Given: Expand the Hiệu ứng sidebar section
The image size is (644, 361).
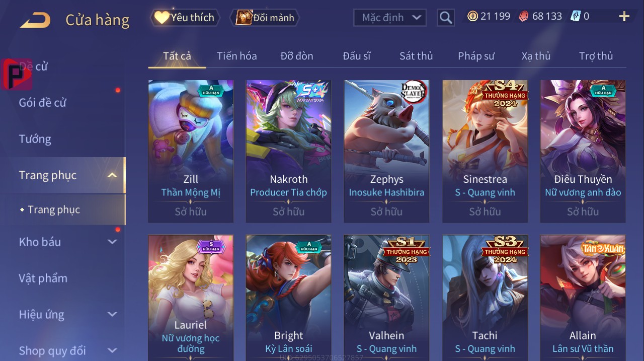Looking at the screenshot, I should point(113,314).
